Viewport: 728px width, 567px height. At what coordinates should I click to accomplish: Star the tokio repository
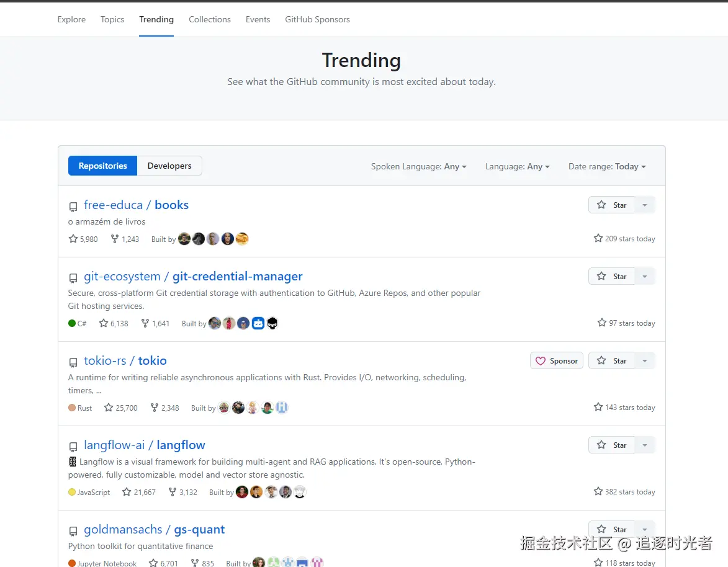coord(611,361)
